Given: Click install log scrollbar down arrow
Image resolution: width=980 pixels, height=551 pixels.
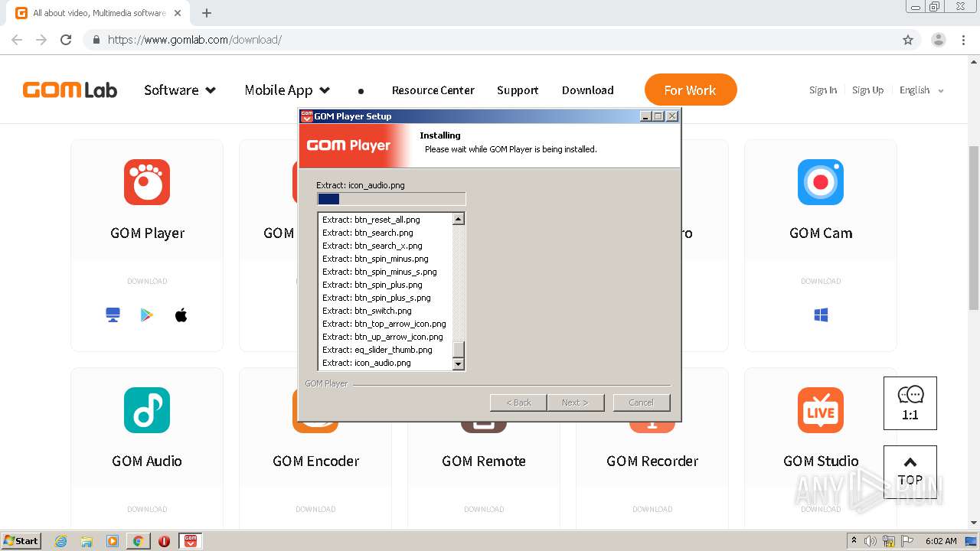Looking at the screenshot, I should [x=459, y=364].
